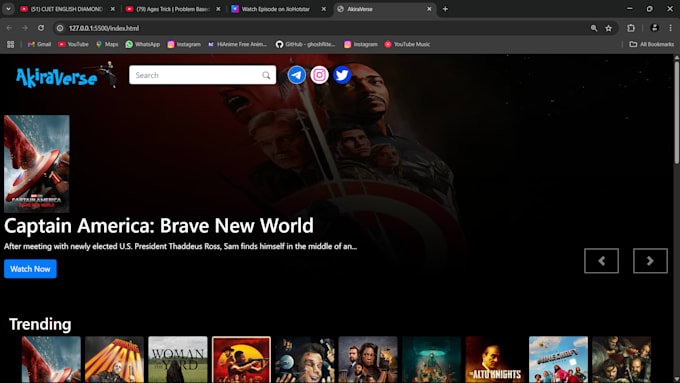Open the HiAnime Free Anime bookmark

coord(237,44)
